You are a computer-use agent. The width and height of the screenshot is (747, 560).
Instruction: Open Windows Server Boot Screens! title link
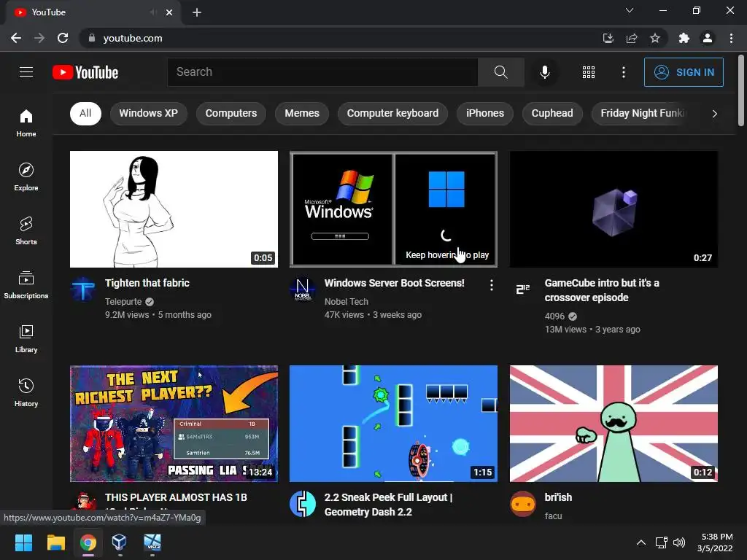(395, 283)
